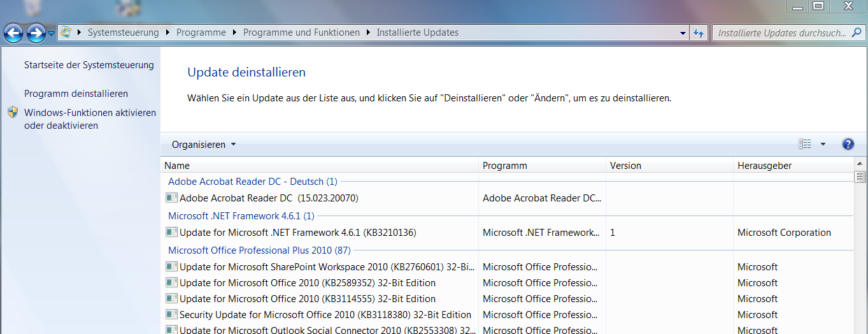868x334 pixels.
Task: Collapse the Adobe Acrobat Reader DC - Deutsch group
Action: 252,182
